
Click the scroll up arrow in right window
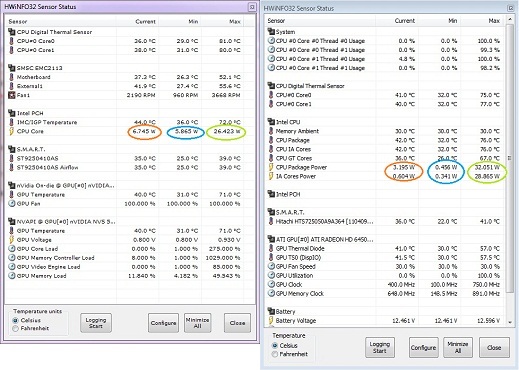[x=510, y=20]
